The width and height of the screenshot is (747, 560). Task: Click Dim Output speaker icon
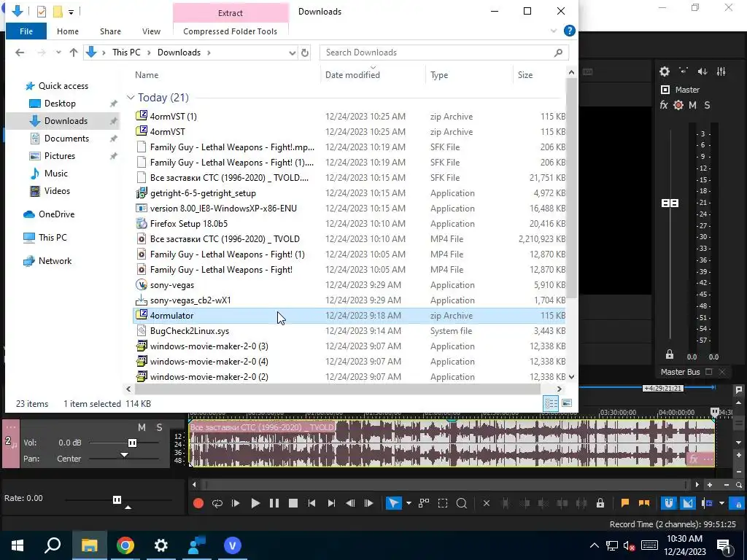point(703,71)
